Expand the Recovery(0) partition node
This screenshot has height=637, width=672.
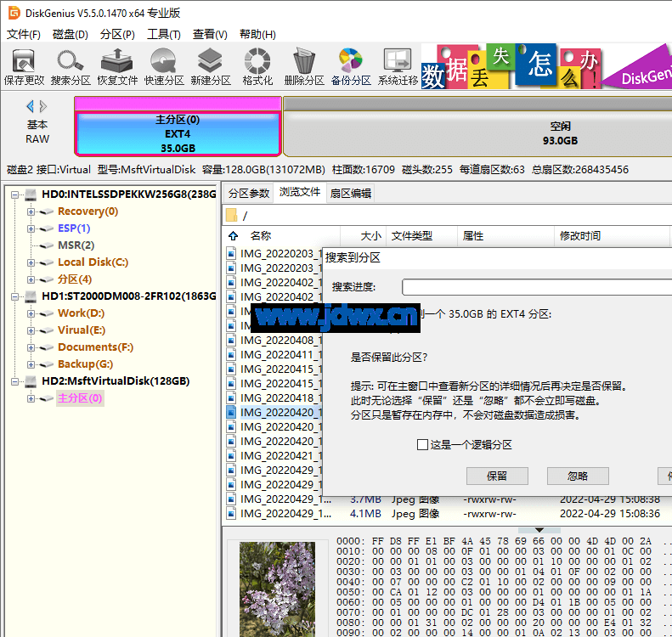pyautogui.click(x=31, y=211)
